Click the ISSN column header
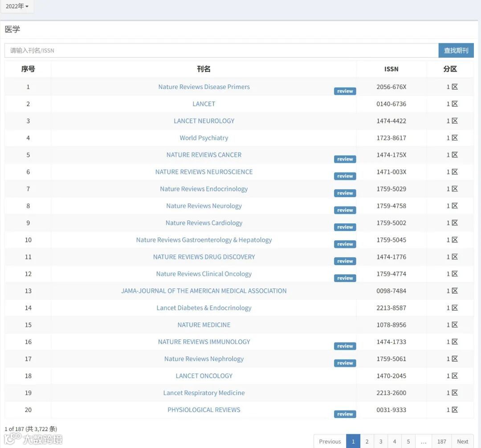Image resolution: width=481 pixels, height=448 pixels. [x=391, y=69]
